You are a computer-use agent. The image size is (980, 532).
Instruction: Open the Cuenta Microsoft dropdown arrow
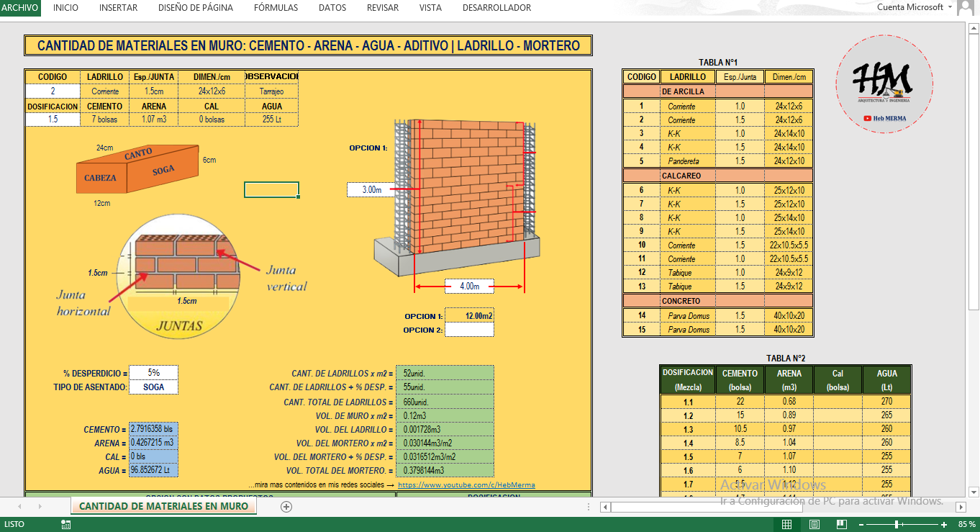click(950, 7)
